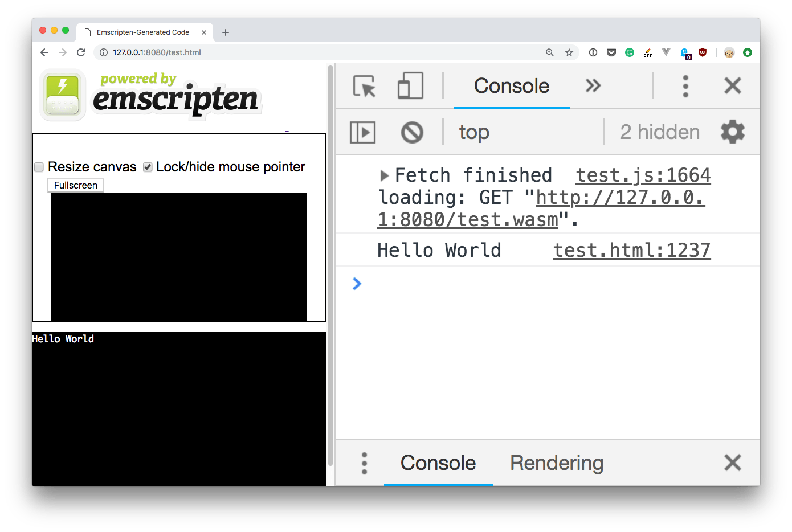Disable Lock/hide mouse pointer
This screenshot has height=532, width=792.
(147, 166)
